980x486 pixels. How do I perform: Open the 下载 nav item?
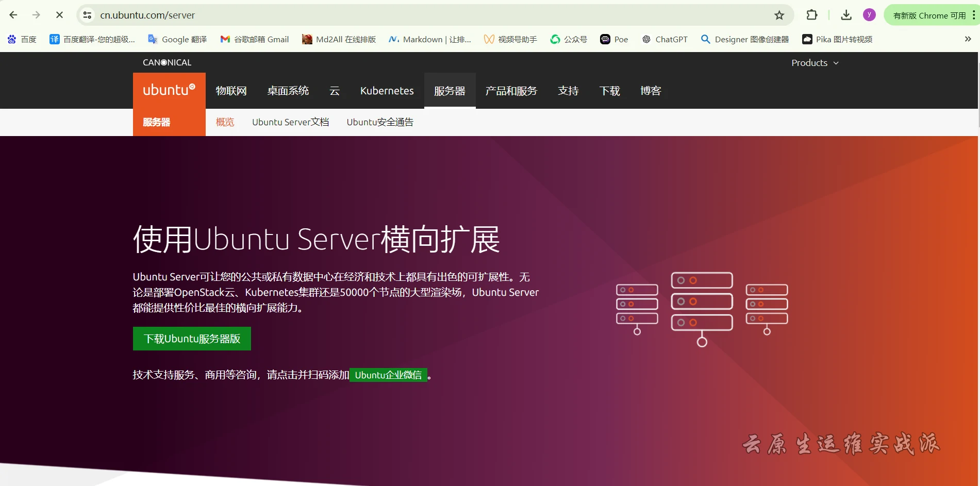click(x=609, y=91)
